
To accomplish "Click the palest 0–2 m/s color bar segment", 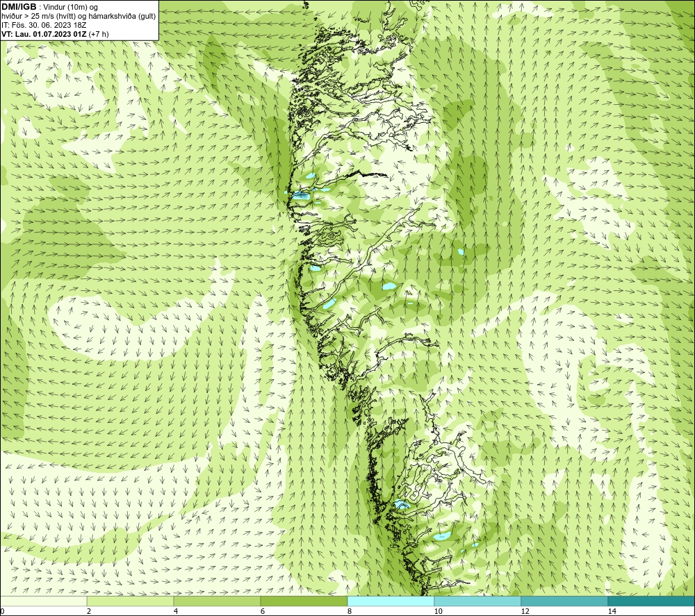I will coord(43,601).
